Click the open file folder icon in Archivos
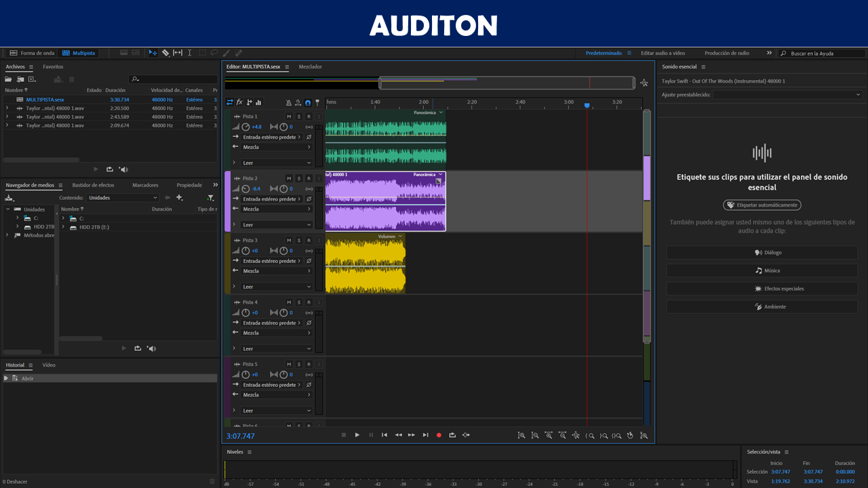This screenshot has width=868, height=488. 9,79
